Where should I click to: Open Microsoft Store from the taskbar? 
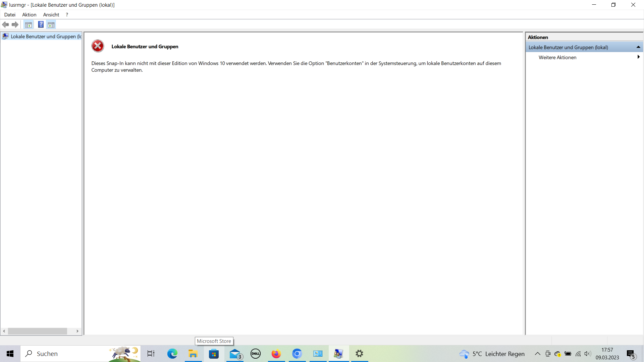coord(214,354)
